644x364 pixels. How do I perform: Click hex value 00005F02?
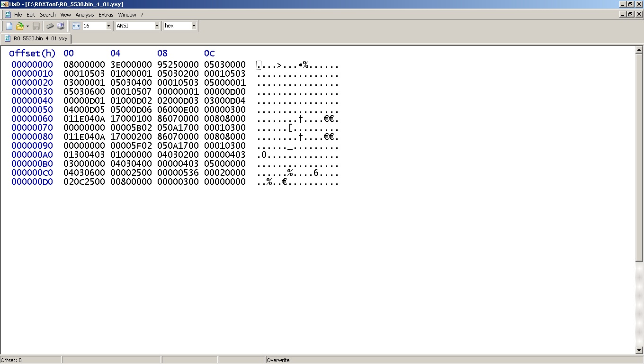click(131, 146)
